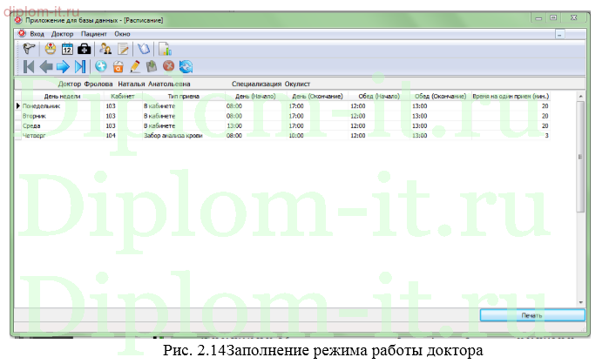Click the notepad with pencil icon

124,49
